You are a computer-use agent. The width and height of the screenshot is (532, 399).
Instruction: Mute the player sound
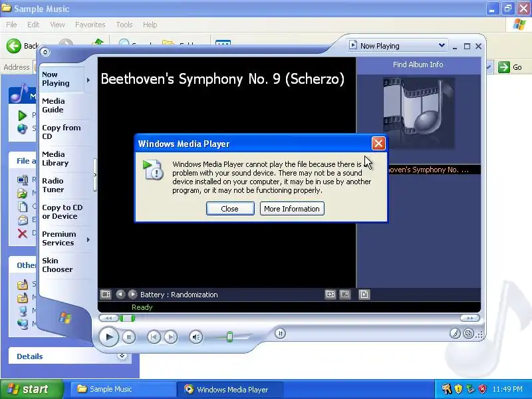(x=196, y=337)
